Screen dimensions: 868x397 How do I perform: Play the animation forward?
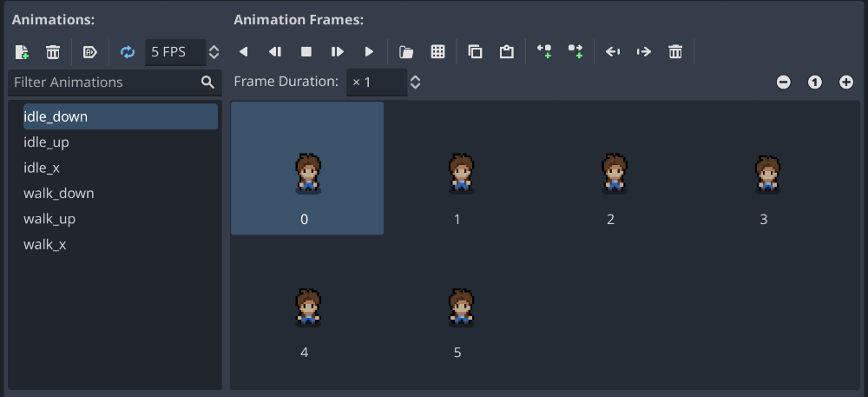coord(369,52)
